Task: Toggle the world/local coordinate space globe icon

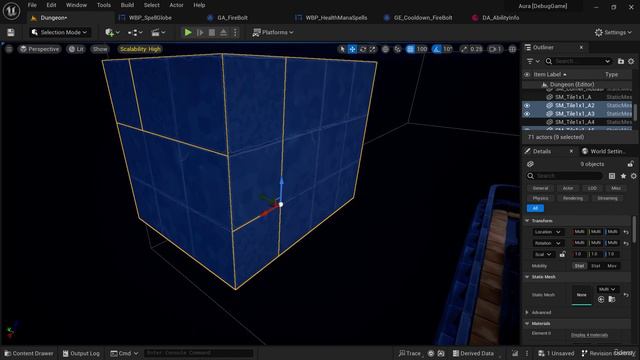Action: (385, 49)
